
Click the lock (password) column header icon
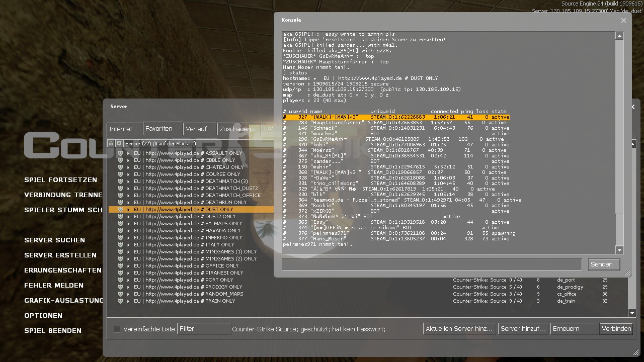(111, 144)
